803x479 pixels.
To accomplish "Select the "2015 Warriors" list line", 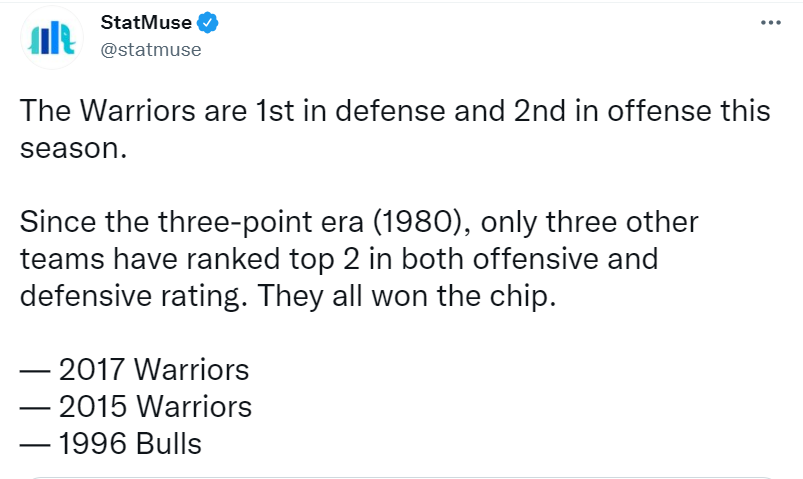I will pos(136,407).
